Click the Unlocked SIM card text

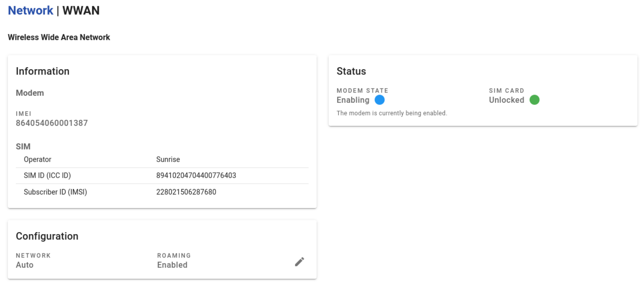tap(506, 100)
